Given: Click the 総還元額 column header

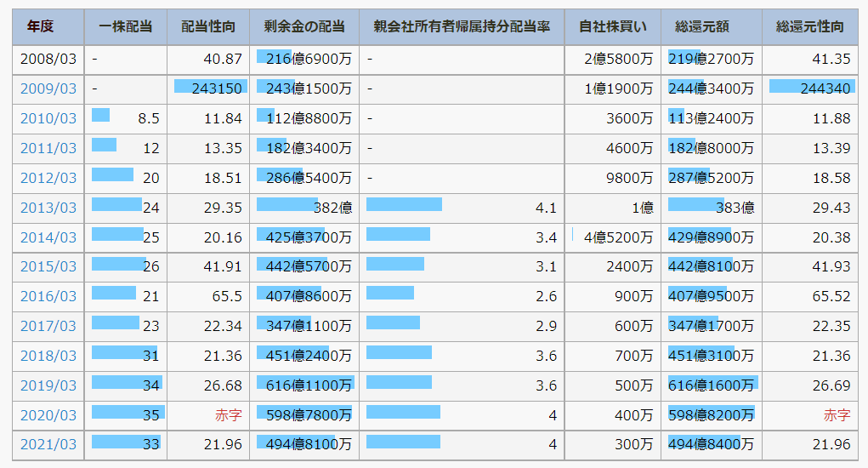Looking at the screenshot, I should 712,26.
